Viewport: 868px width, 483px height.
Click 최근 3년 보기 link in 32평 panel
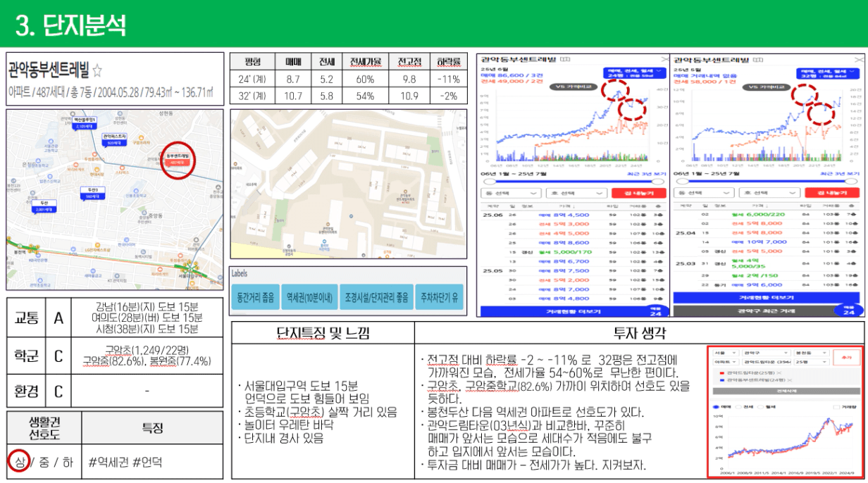click(841, 174)
